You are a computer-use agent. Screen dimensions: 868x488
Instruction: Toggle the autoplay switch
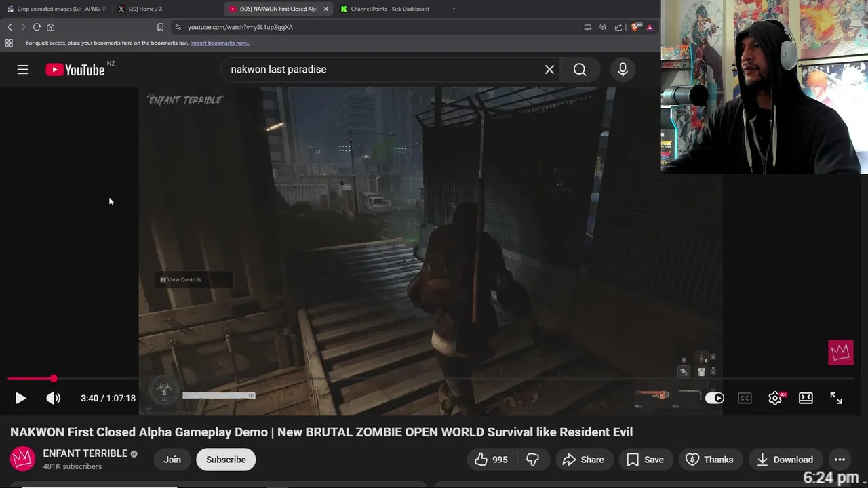pyautogui.click(x=715, y=398)
